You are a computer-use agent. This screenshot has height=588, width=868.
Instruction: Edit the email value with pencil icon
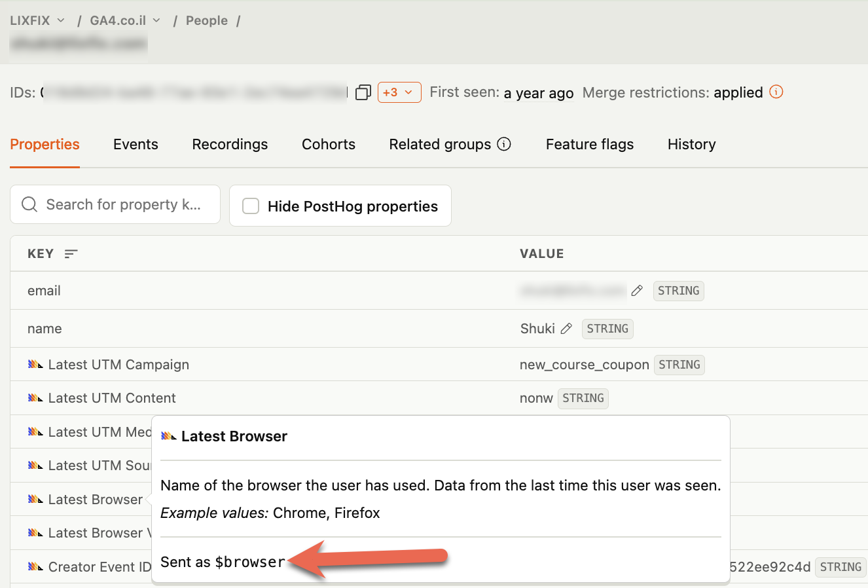(637, 291)
